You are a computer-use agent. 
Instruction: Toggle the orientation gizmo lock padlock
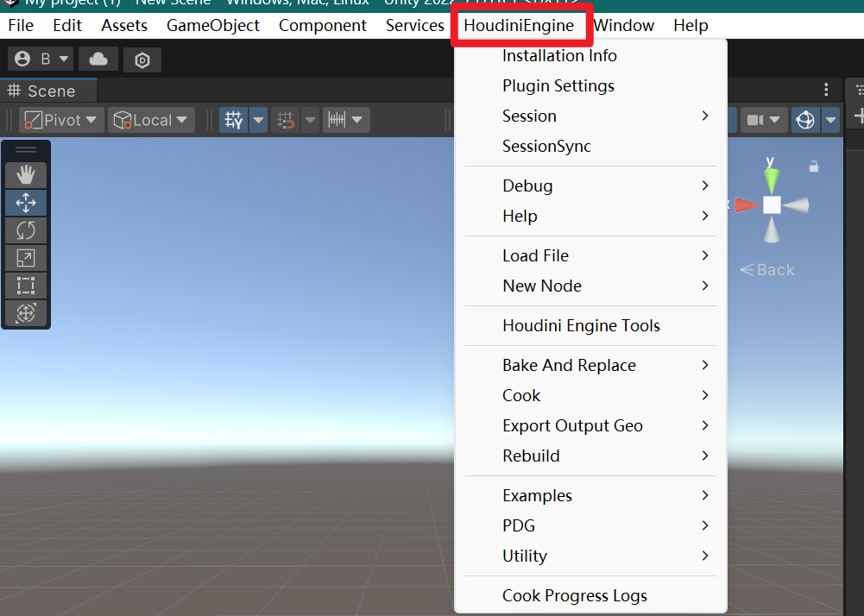click(x=812, y=166)
